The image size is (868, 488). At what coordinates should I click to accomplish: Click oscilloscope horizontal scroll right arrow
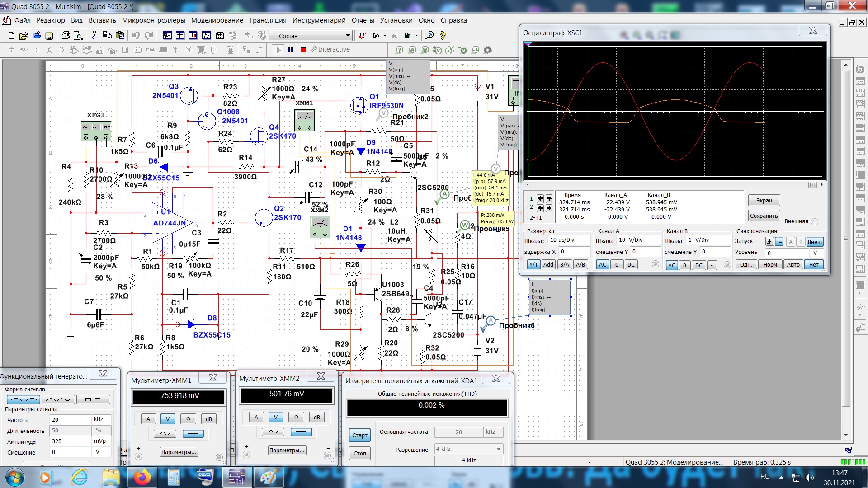(822, 184)
